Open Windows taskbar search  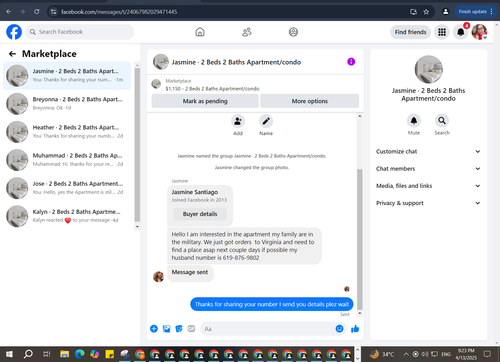pyautogui.click(x=28, y=354)
